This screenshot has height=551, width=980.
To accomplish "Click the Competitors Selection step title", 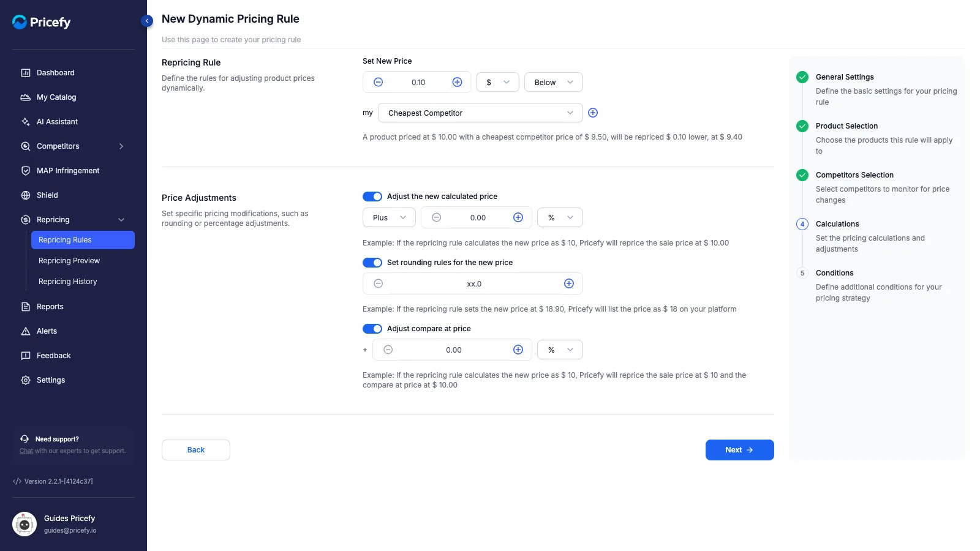I will click(854, 175).
